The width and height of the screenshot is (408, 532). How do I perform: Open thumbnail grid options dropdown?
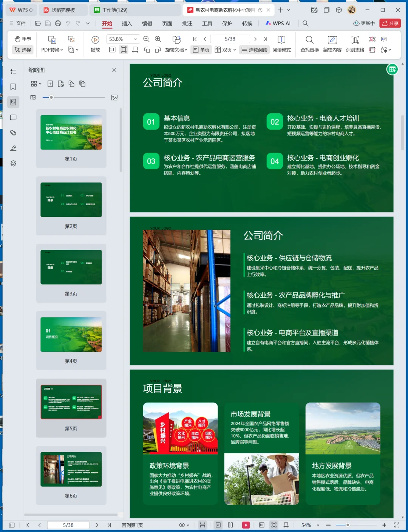click(x=36, y=84)
